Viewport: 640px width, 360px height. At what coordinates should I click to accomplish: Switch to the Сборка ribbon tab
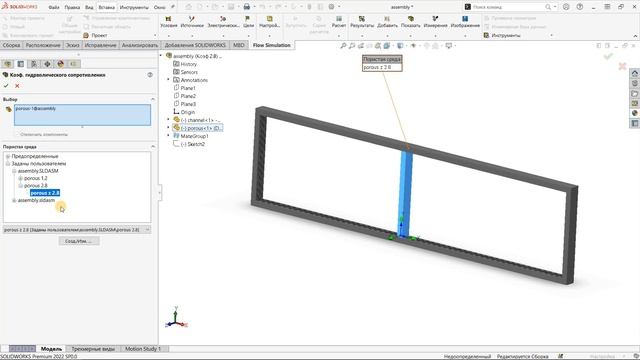coord(11,45)
